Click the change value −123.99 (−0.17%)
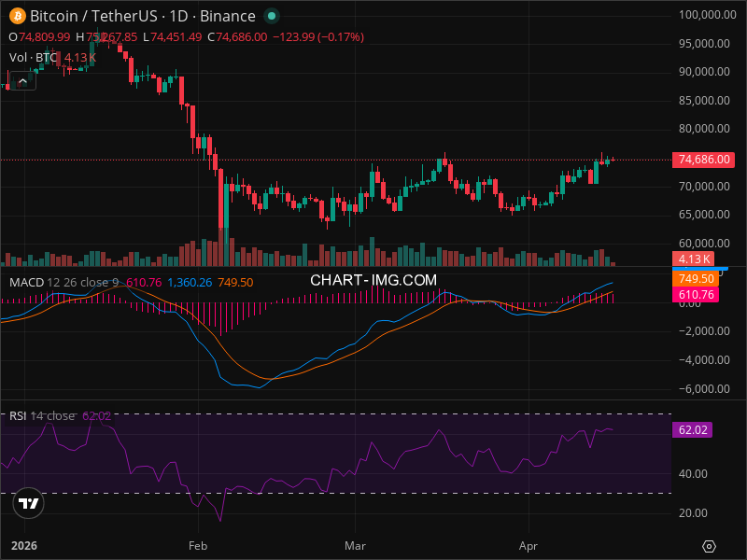747x560 pixels. point(318,37)
